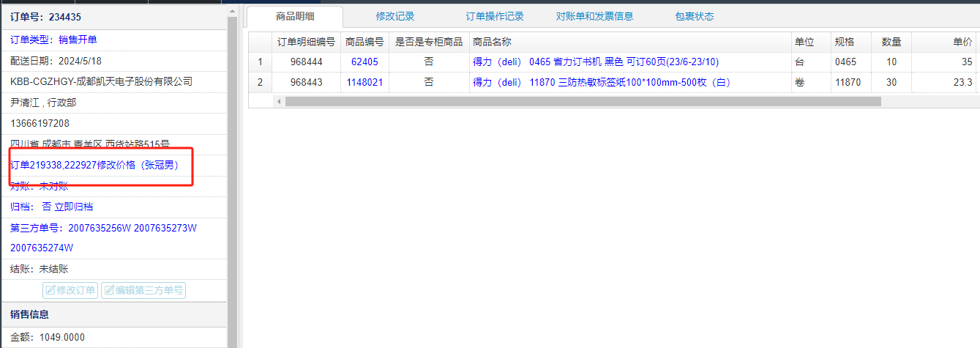Click the order type 销售开单 text
The width and height of the screenshot is (980, 348).
[78, 40]
